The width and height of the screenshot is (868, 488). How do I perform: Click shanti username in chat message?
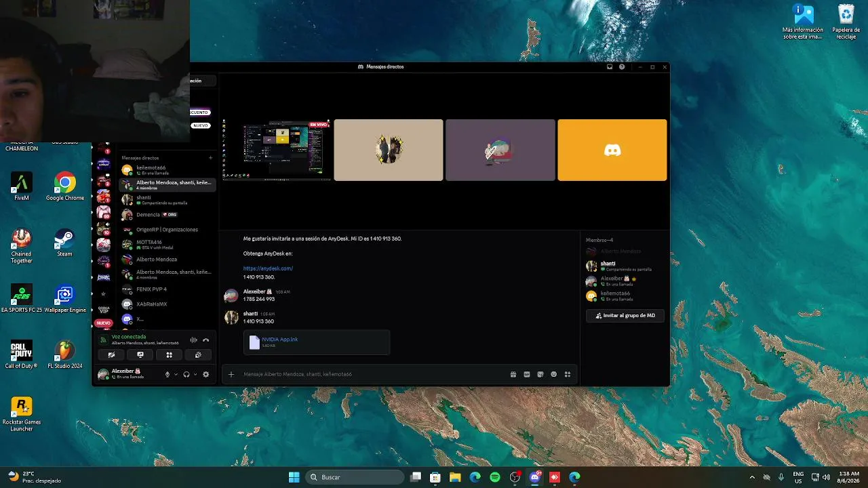[x=250, y=314]
